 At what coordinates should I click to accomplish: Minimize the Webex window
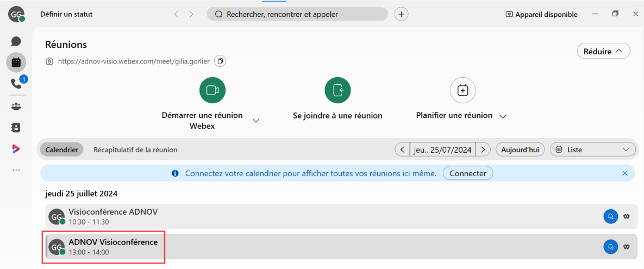click(x=595, y=14)
